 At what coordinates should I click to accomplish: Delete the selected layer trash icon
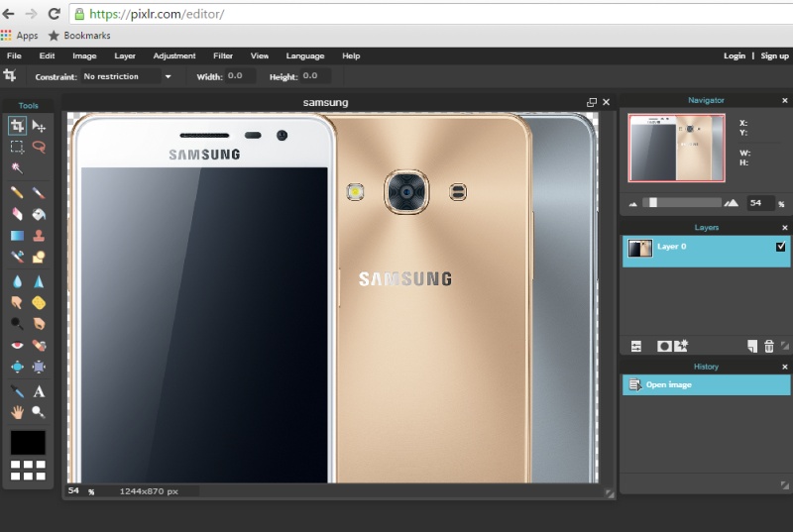coord(769,346)
